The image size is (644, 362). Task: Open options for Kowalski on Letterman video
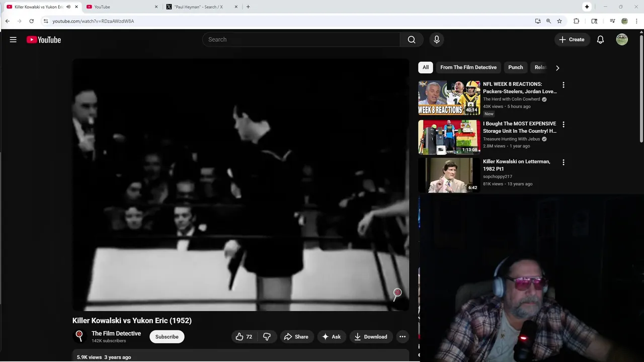[x=563, y=162]
